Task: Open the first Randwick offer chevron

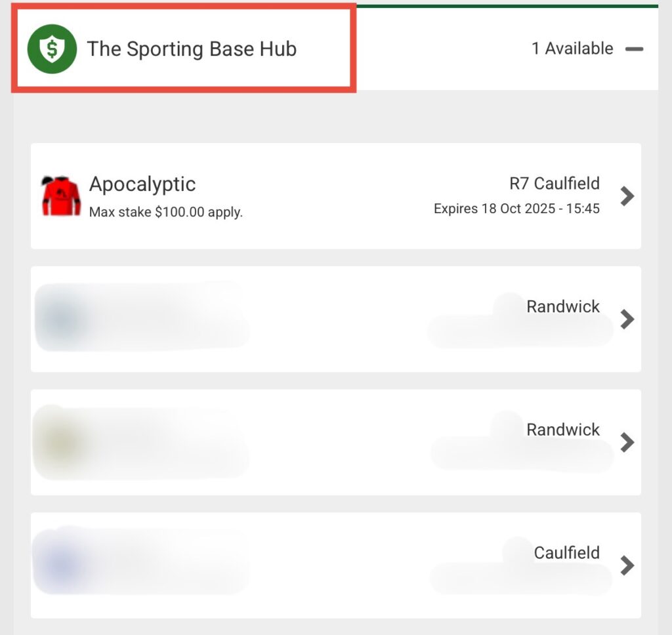Action: [x=627, y=319]
